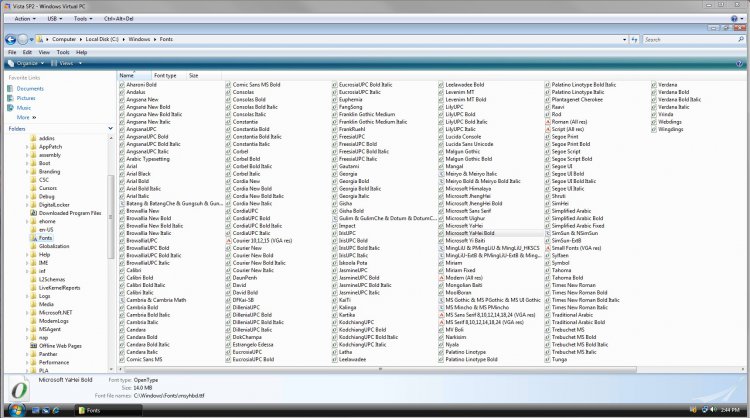
Task: Click the Windows Start orb
Action: pyautogui.click(x=10, y=410)
